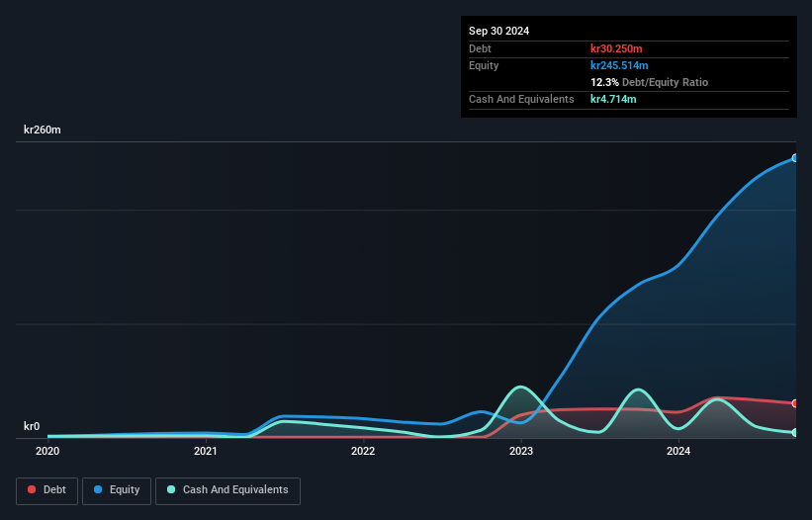Click the kr4.714m cash value
Screen dimensions: 812x520
click(613, 99)
